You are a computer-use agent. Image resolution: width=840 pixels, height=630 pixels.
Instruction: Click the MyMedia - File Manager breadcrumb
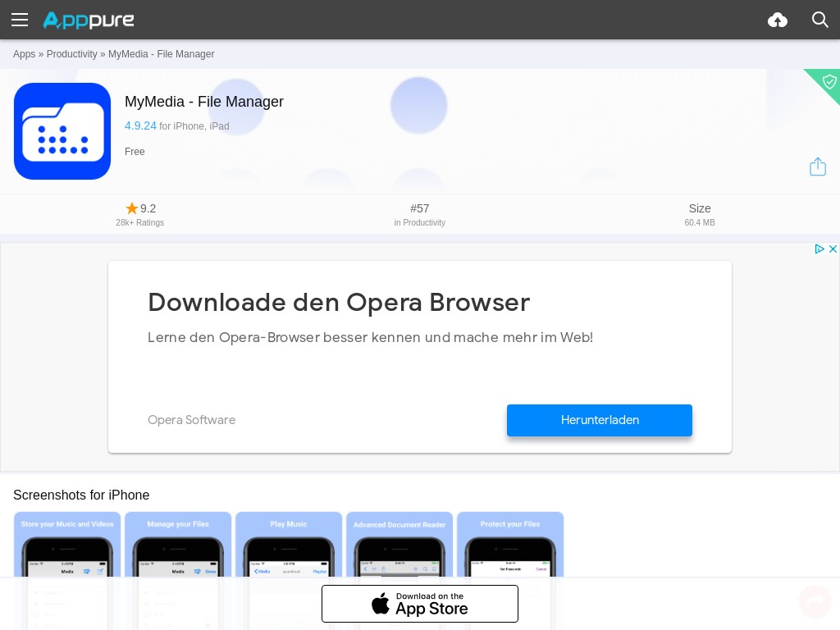tap(162, 54)
